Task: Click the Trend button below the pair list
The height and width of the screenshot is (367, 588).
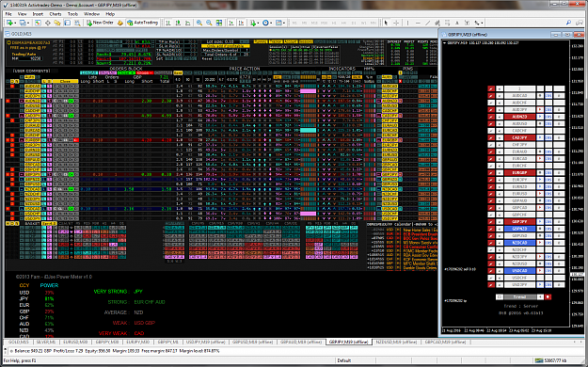Action: tap(519, 296)
